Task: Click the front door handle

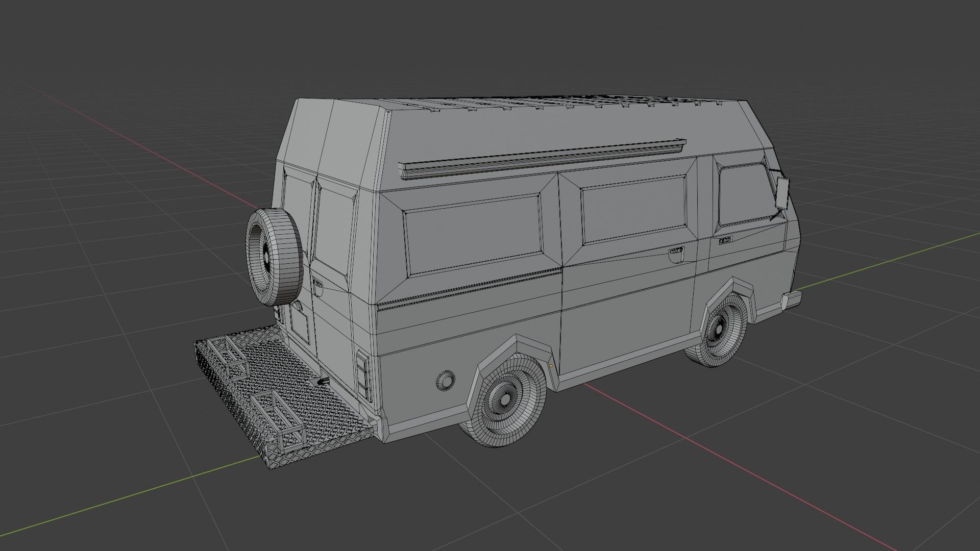Action: pos(725,240)
